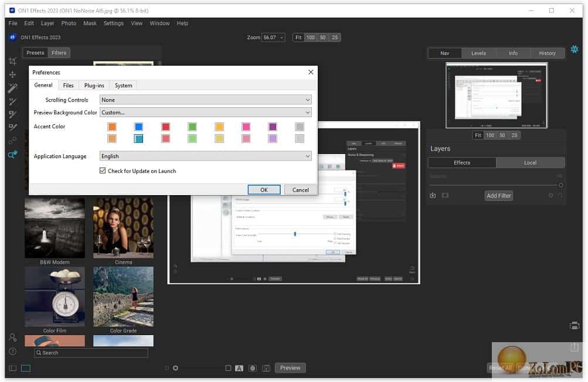Open the help question mark icon
The image size is (588, 382).
tap(12, 352)
